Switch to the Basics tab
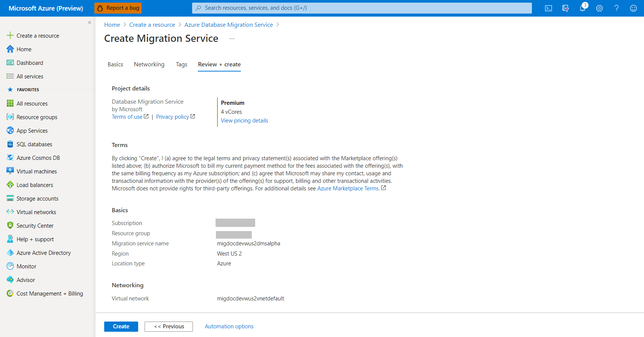The height and width of the screenshot is (337, 644). [115, 64]
